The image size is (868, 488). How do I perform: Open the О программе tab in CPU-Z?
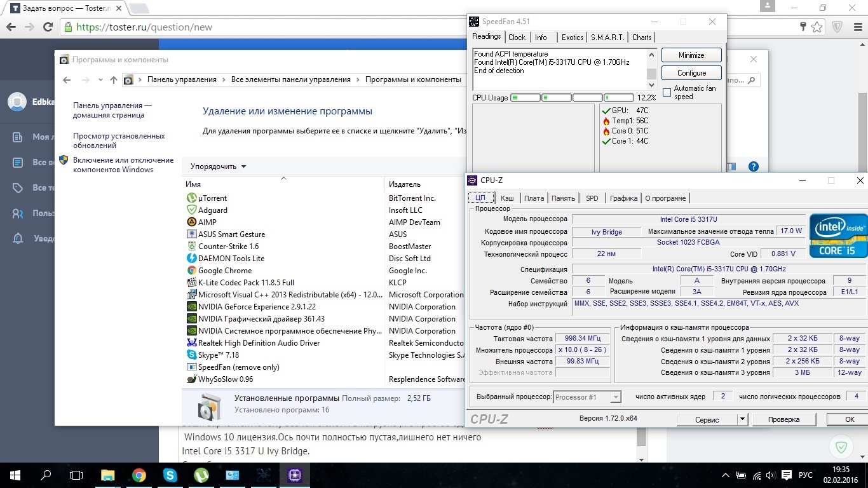665,198
